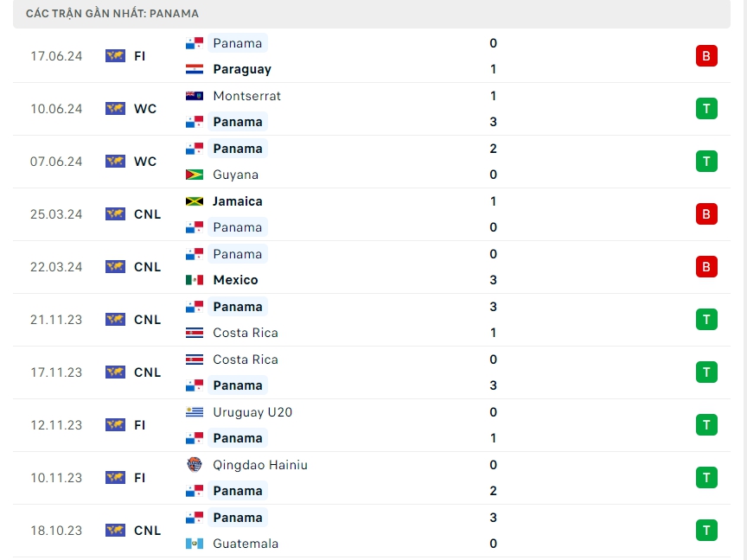
Task: Click the CNL competition label on 25.03.24
Action: tap(148, 214)
